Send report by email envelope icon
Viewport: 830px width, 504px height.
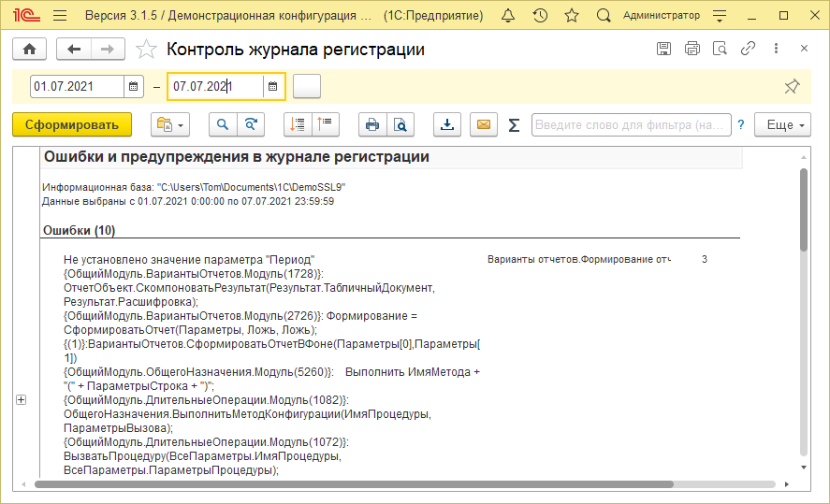[x=484, y=124]
